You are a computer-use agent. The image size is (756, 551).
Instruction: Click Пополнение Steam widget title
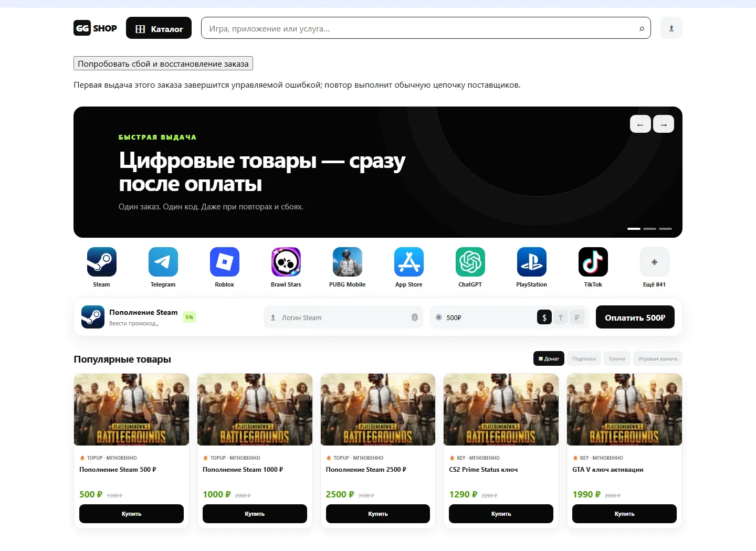click(143, 312)
